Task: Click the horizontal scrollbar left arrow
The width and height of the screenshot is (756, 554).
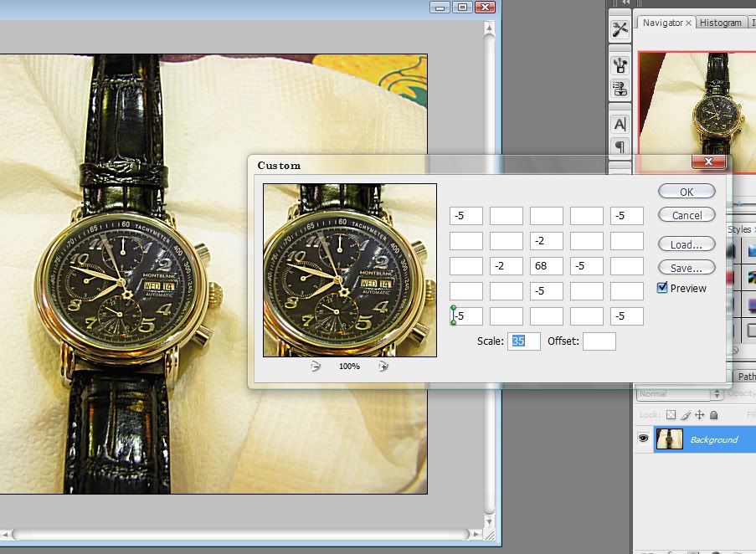Action: [5, 534]
